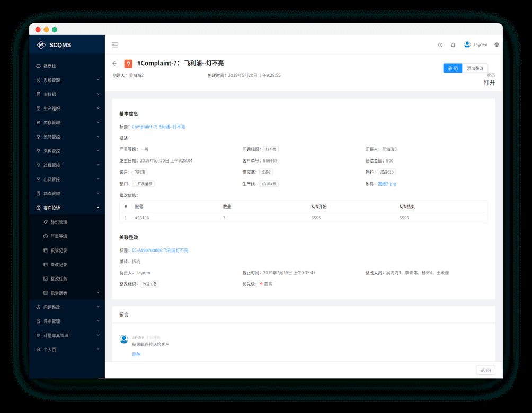This screenshot has height=413, width=532.
Task: Open the 整改记录 submenu item
Action: 67,265
